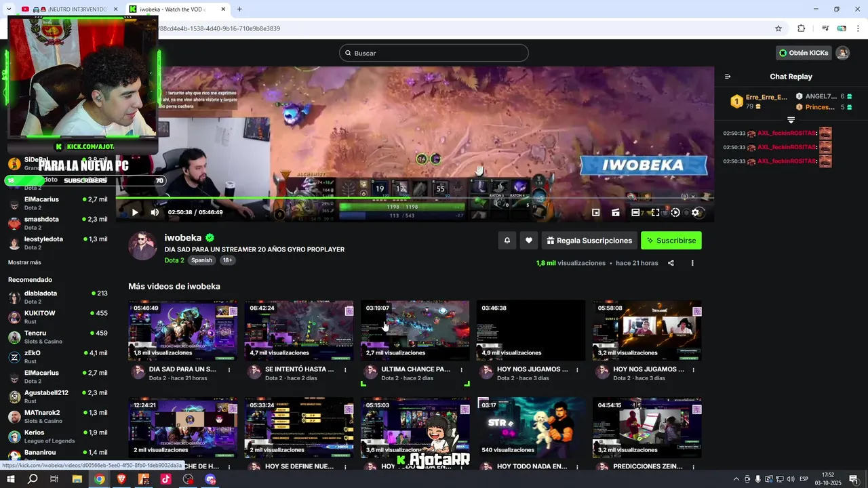Open MATnarok2 channel in sidebar
The image size is (868, 488).
click(x=58, y=416)
